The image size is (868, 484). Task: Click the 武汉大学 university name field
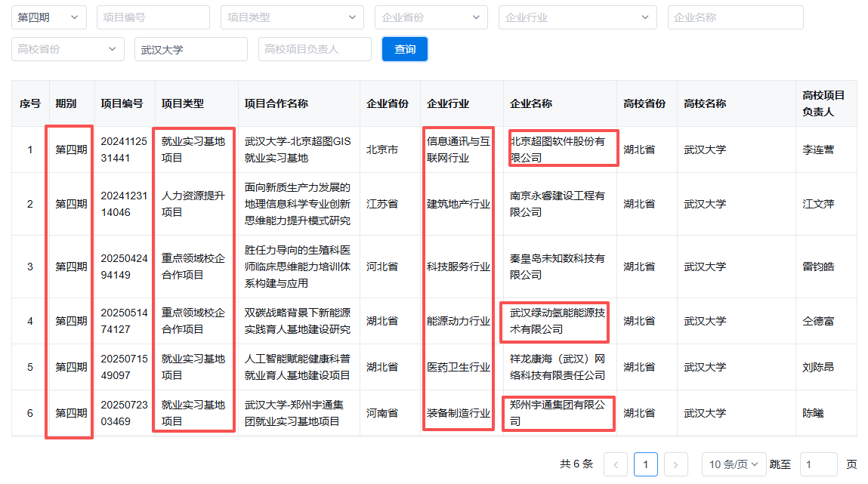191,49
